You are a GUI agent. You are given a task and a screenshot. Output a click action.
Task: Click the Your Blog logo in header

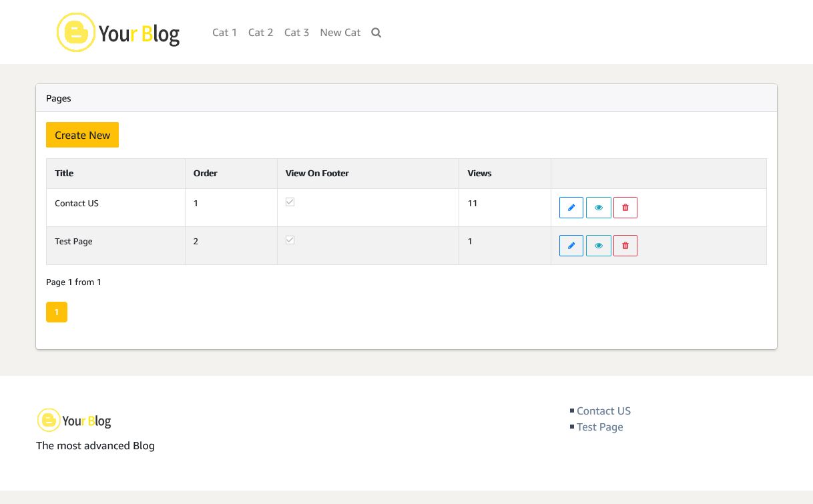(x=118, y=33)
